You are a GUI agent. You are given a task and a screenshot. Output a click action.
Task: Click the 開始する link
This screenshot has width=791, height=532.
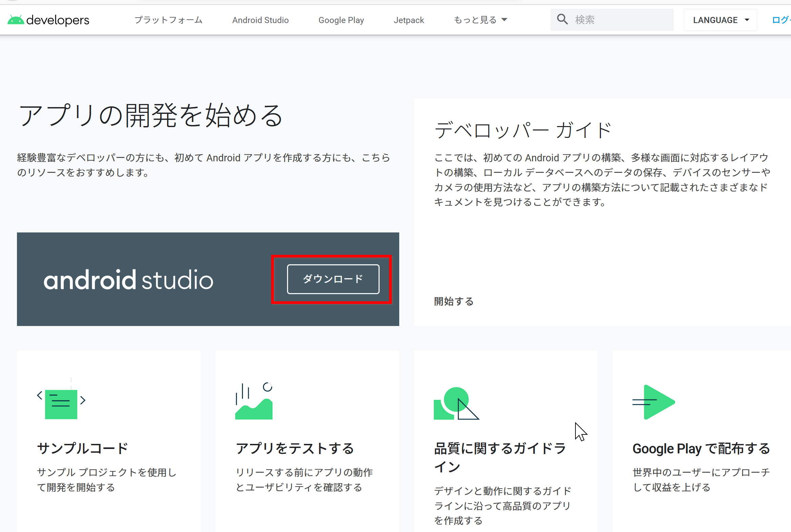[454, 301]
